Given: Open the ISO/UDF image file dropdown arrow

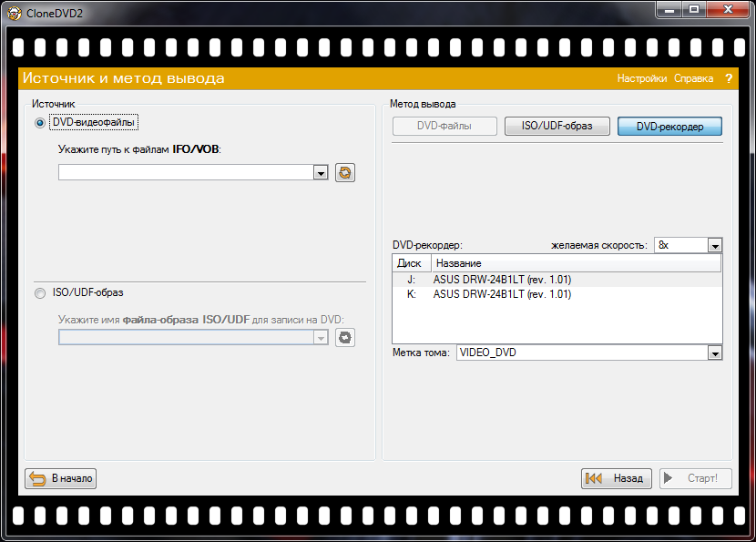Looking at the screenshot, I should click(x=321, y=338).
